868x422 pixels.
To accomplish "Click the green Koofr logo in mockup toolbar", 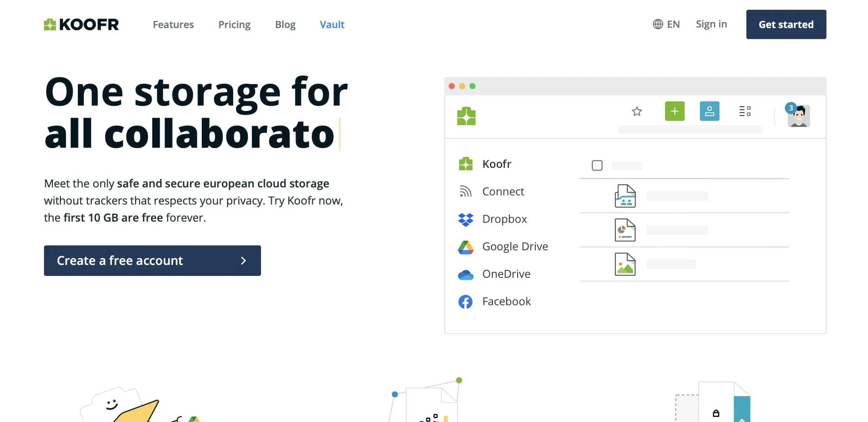I will pos(466,116).
